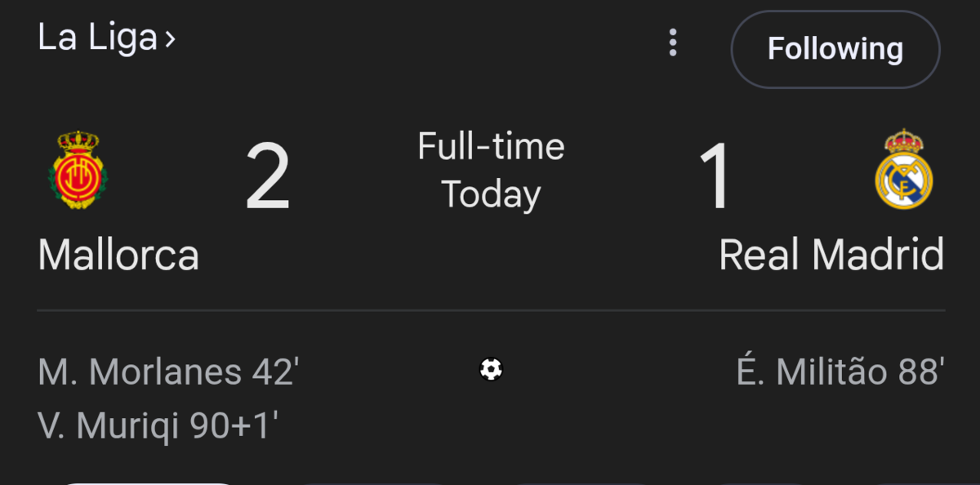Viewport: 980px width, 485px height.
Task: Click Mallorca's score of 2
Action: click(x=268, y=177)
